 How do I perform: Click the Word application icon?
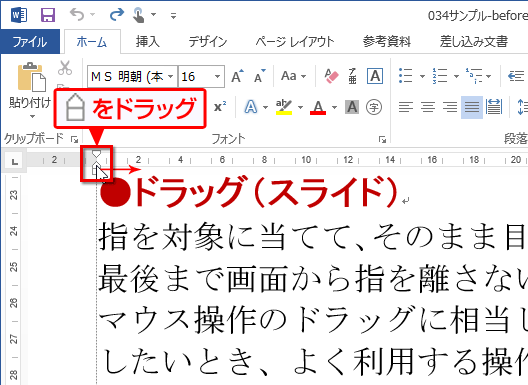click(x=19, y=15)
